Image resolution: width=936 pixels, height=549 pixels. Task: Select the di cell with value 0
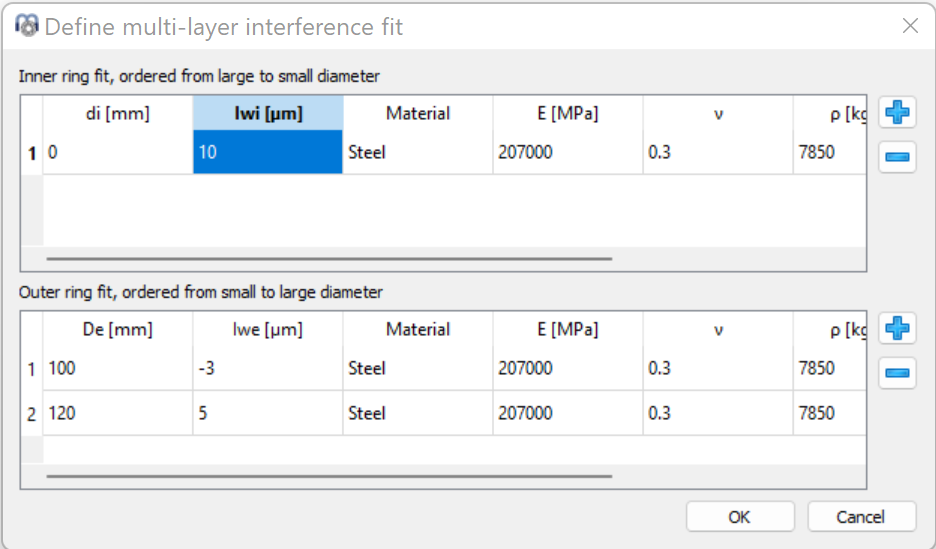click(118, 152)
